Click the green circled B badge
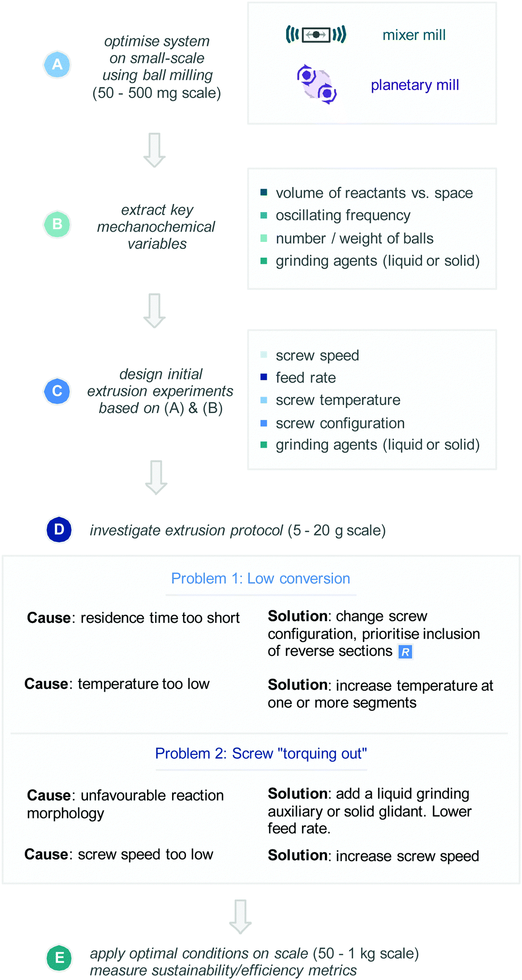 point(57,224)
